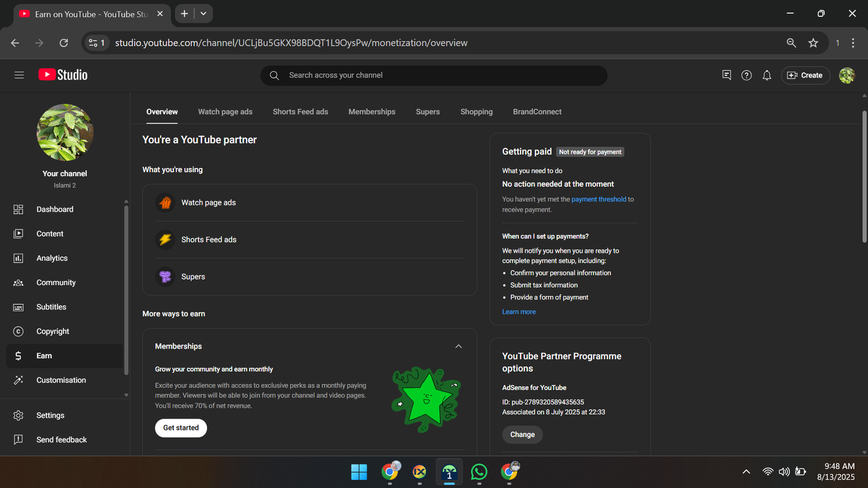Click the Change AdSense button
Screen dimensions: 868x488
(x=522, y=435)
